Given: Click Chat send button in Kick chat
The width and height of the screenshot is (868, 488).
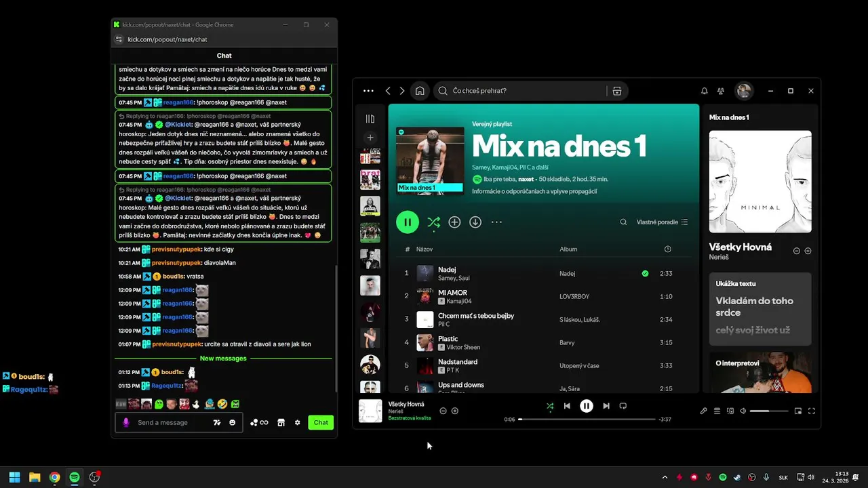Looking at the screenshot, I should point(321,422).
